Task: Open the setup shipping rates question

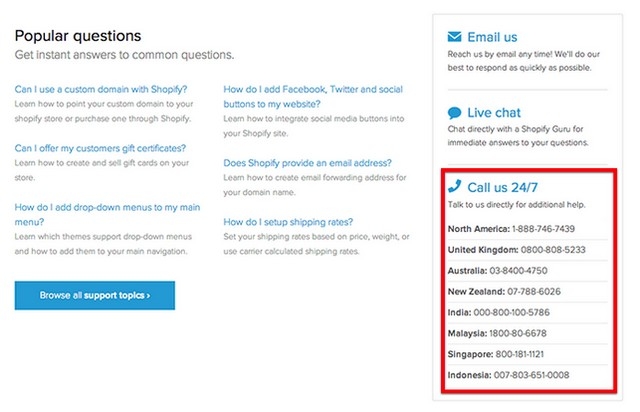Action: coord(288,221)
